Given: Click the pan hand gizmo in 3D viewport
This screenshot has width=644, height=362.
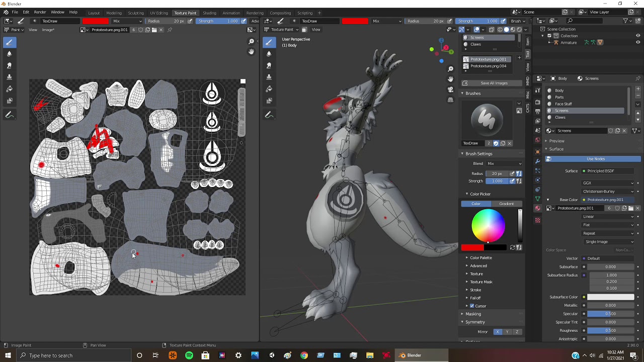Looking at the screenshot, I should pos(450,79).
